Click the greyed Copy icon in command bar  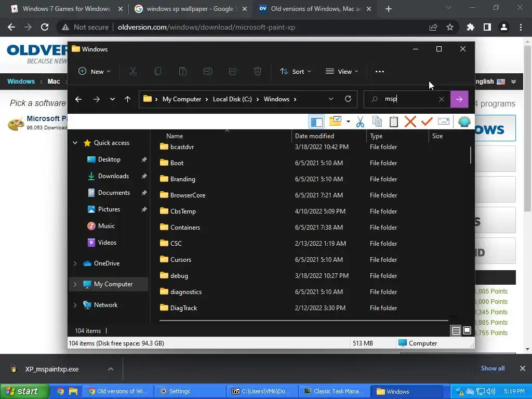tap(158, 72)
